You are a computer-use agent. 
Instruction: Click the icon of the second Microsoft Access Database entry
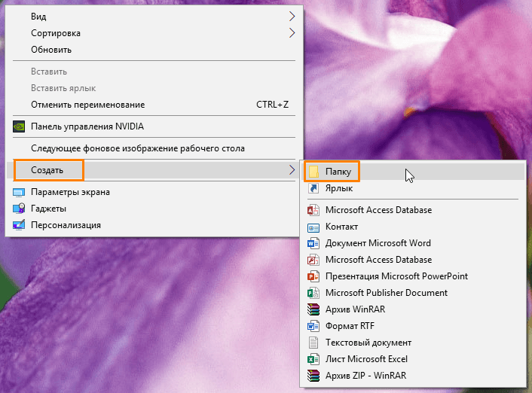[313, 260]
